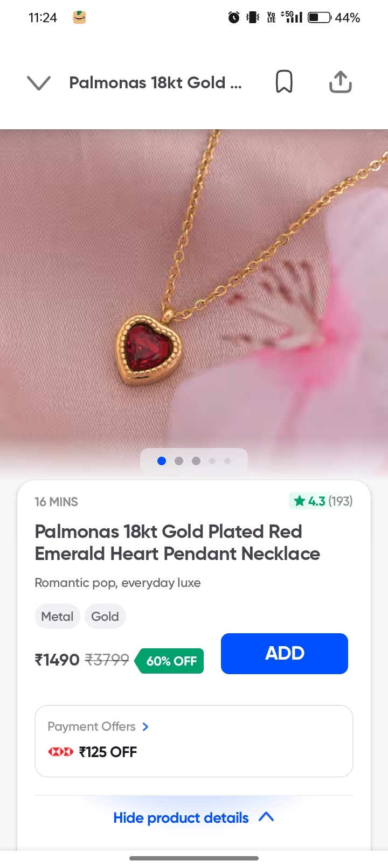Tap the share icon in header
The width and height of the screenshot is (388, 868).
point(341,82)
